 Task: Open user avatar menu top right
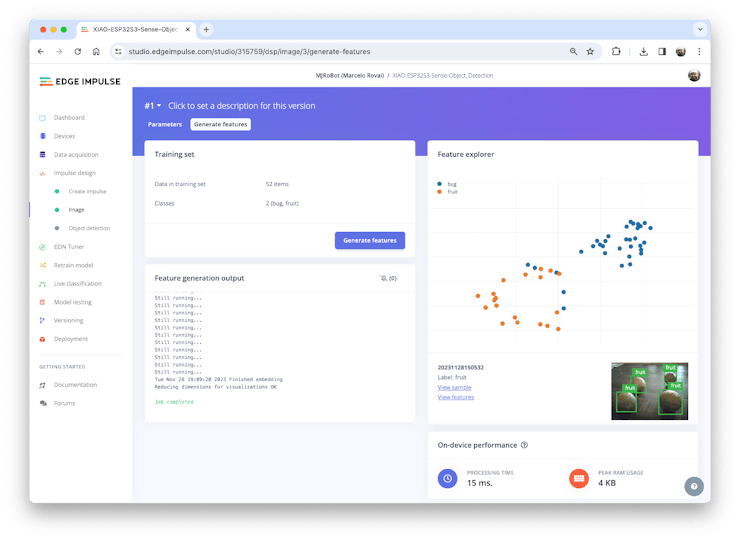tap(694, 76)
